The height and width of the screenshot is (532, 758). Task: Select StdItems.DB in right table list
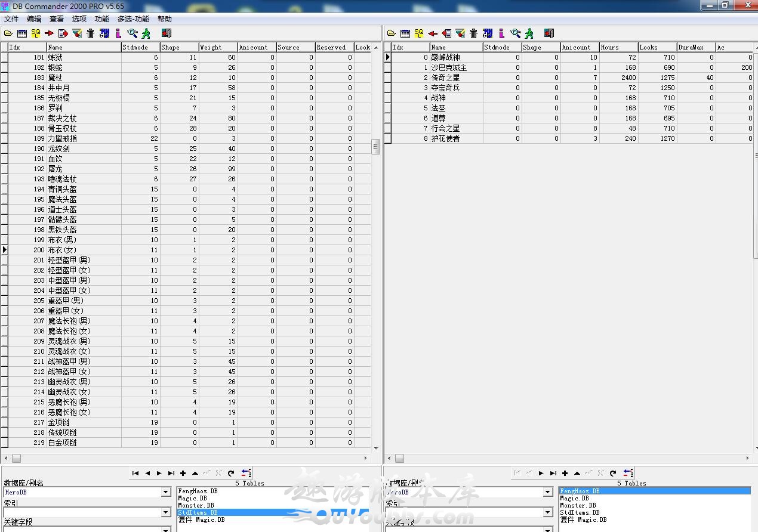click(x=580, y=512)
